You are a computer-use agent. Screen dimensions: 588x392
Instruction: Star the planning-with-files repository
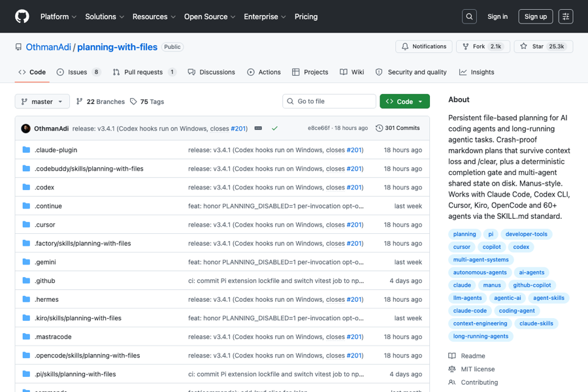pos(544,46)
